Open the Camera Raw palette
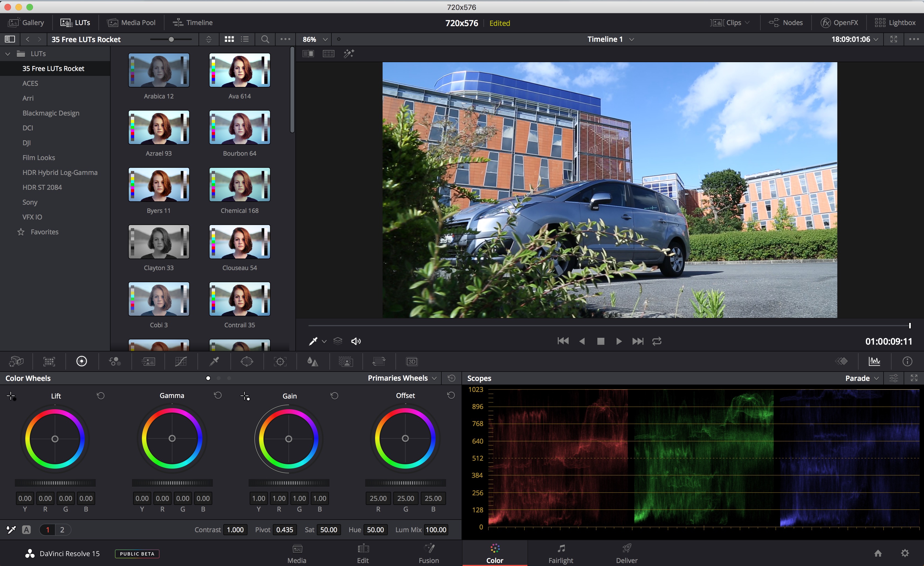 point(16,361)
